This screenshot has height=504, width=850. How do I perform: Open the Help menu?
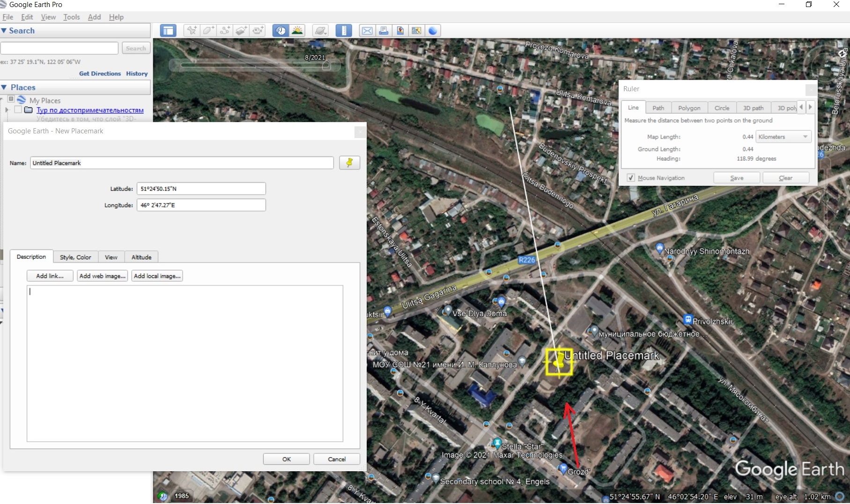(x=116, y=17)
